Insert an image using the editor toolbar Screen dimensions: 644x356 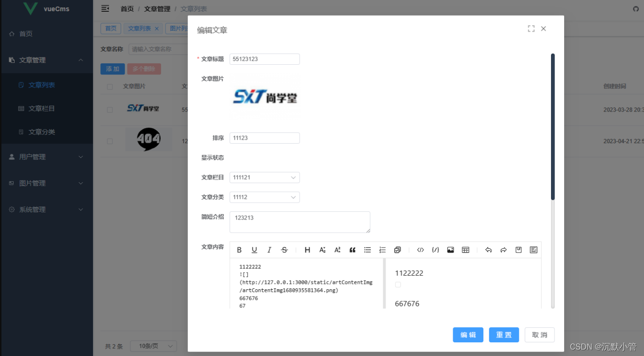[450, 250]
